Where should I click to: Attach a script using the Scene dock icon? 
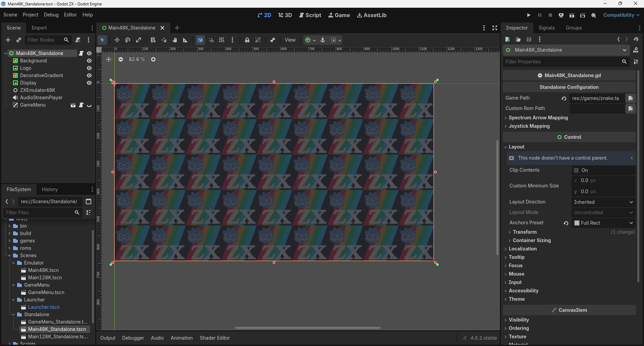78,40
